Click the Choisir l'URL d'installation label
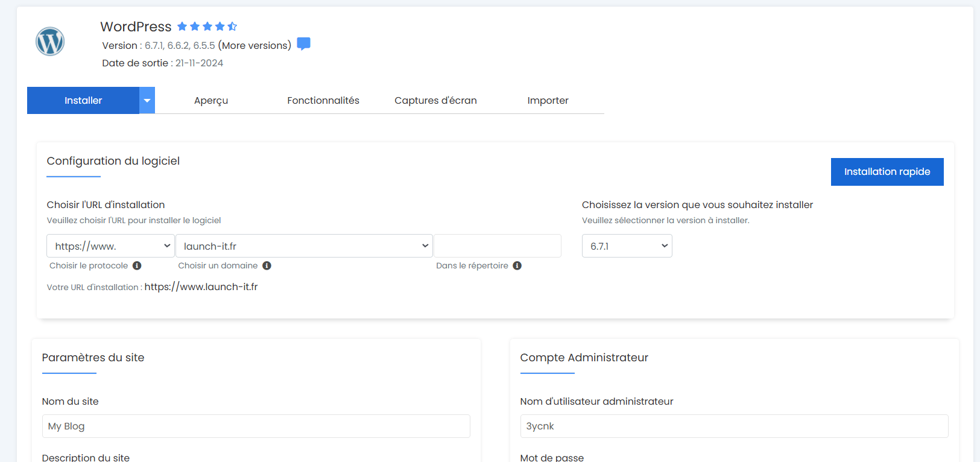980x462 pixels. pyautogui.click(x=106, y=205)
